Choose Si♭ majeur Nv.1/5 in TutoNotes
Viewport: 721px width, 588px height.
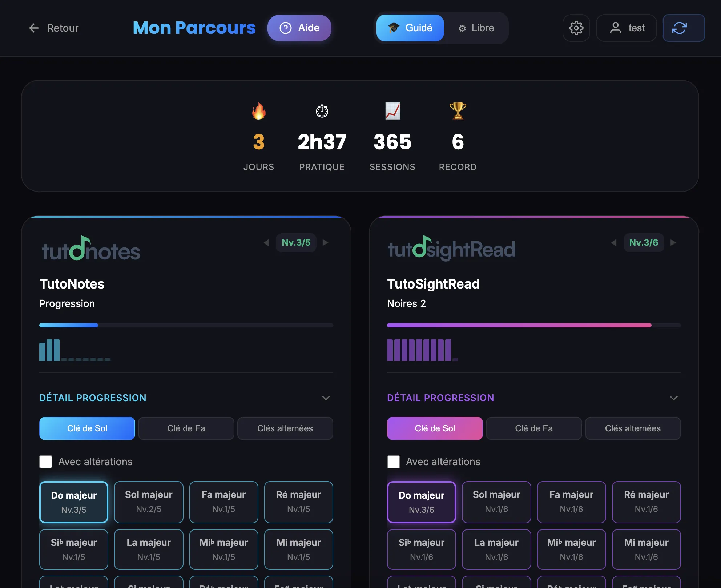[x=74, y=549]
